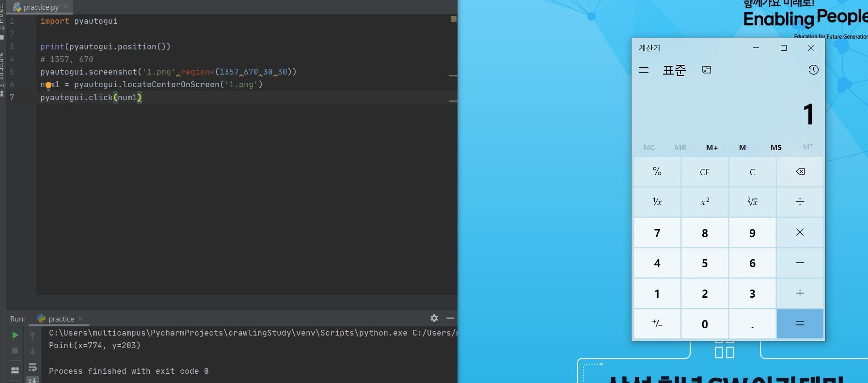Toggle calculator keep-on-top mode
The image size is (868, 383).
point(707,70)
